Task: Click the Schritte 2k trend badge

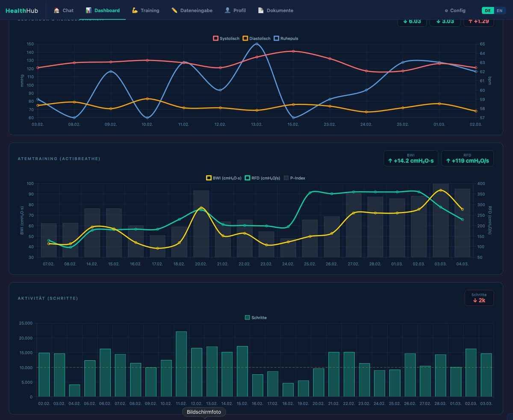Action: point(479,298)
